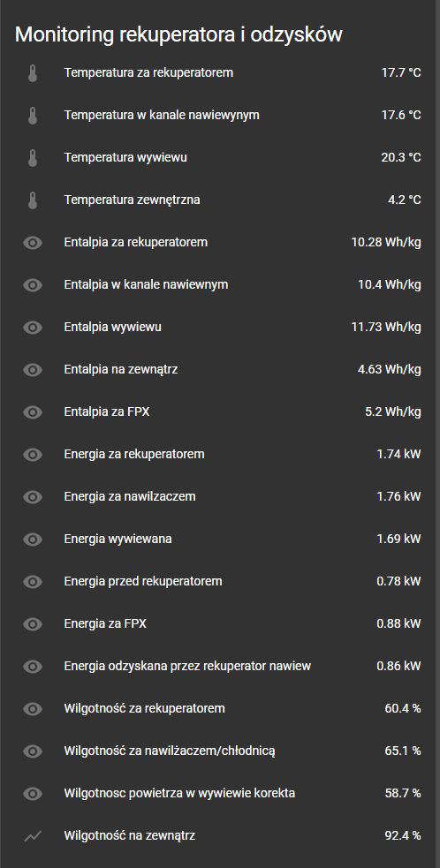The height and width of the screenshot is (868, 440).
Task: Open Energia za nawilzaczem details
Action: 220,496
